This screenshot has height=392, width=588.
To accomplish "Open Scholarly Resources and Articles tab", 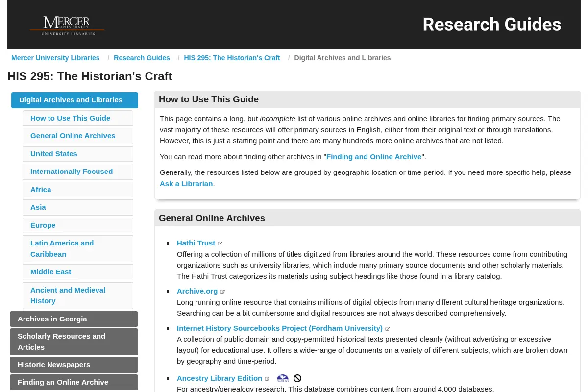I will [x=74, y=342].
